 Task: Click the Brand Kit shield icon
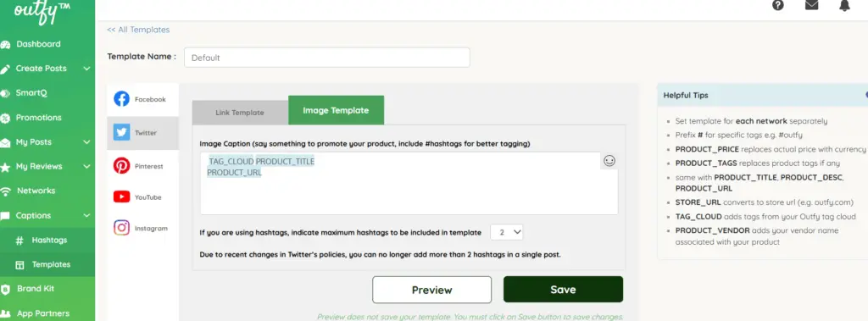coord(6,289)
